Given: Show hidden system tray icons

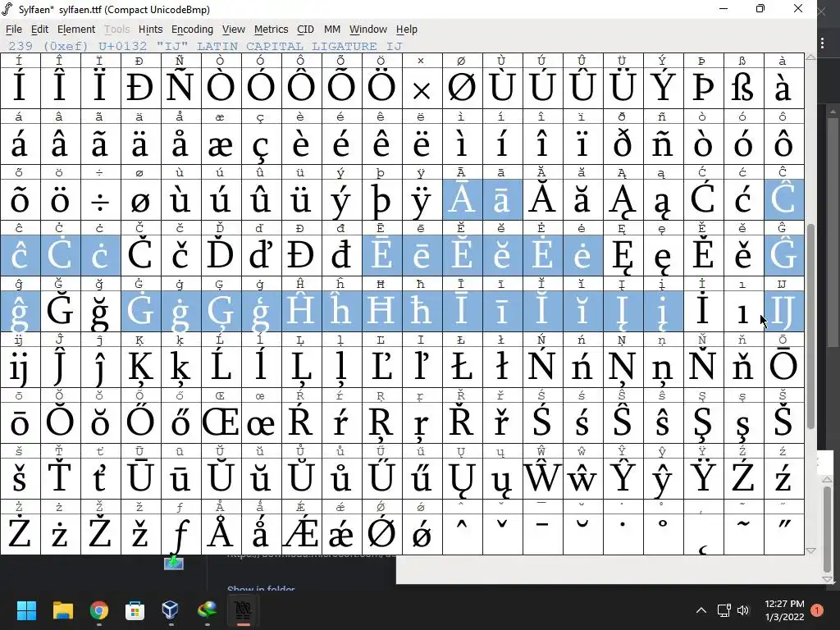Looking at the screenshot, I should 701,610.
